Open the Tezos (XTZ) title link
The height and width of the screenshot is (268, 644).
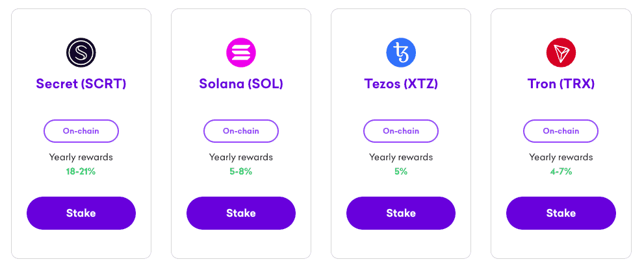pyautogui.click(x=401, y=84)
